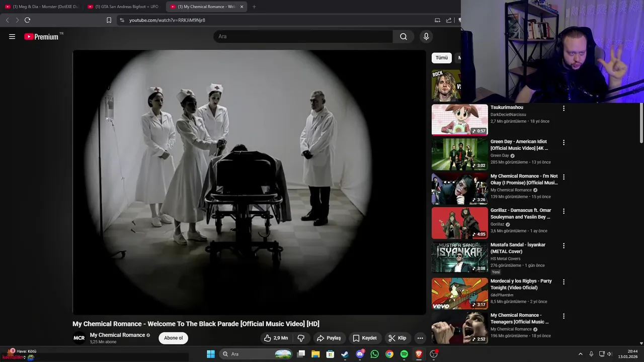Open Task View from the taskbar

pos(301,354)
